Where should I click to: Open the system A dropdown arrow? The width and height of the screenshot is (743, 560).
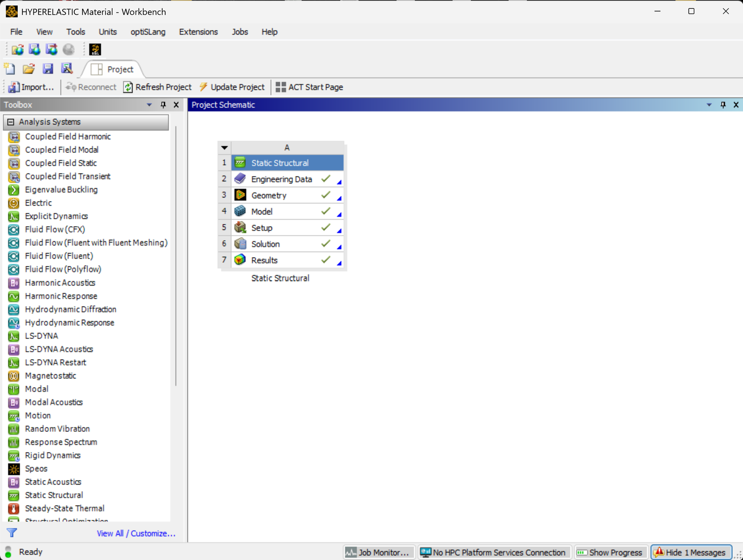[x=225, y=148]
